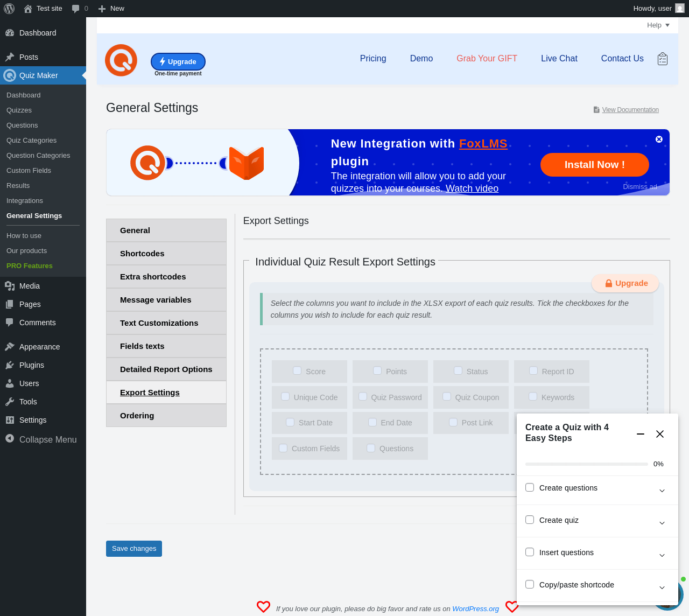Click the Tools wrench icon
Viewport: 689px width, 616px height.
[10, 402]
